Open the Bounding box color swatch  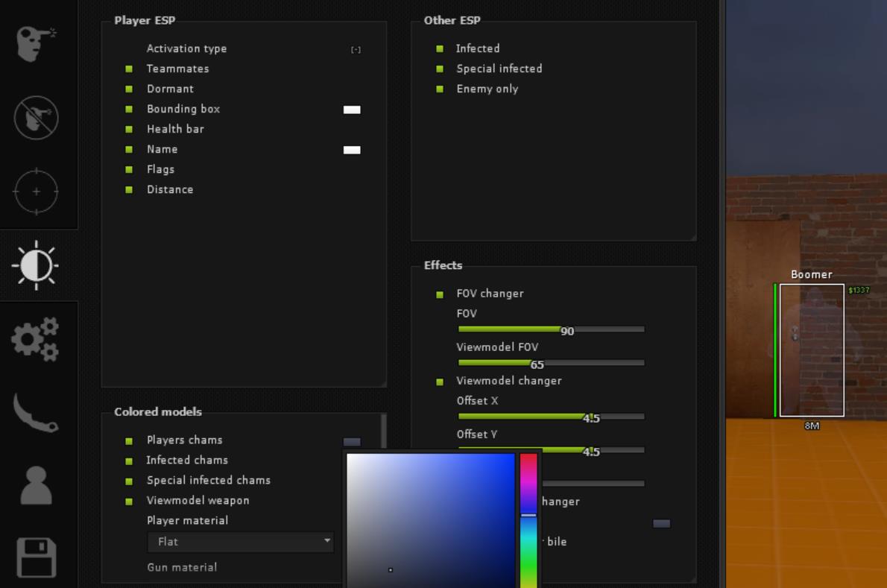[352, 110]
